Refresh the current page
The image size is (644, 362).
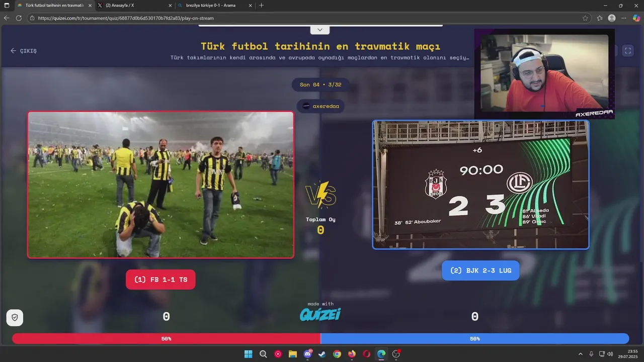tap(19, 18)
